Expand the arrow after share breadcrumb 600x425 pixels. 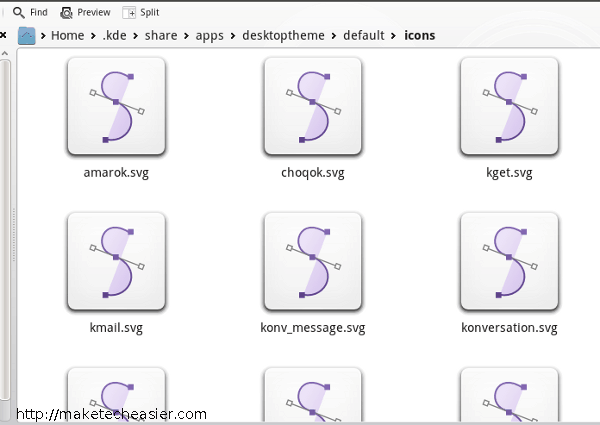186,36
